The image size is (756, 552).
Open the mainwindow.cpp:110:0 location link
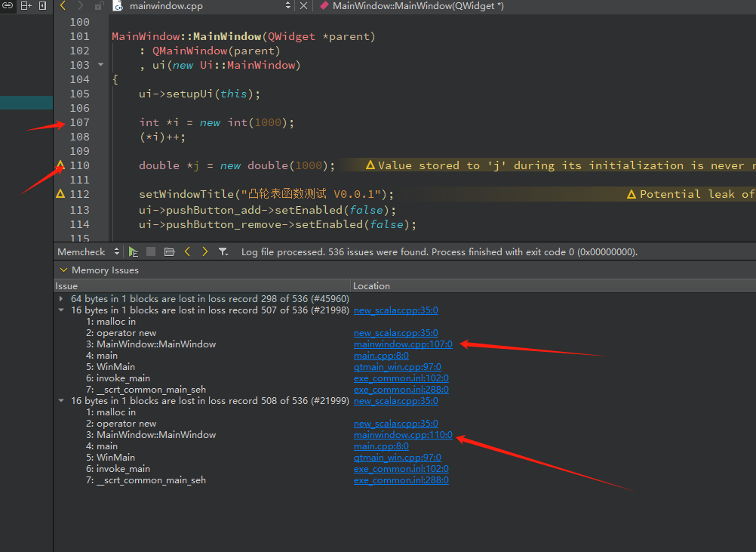[403, 435]
